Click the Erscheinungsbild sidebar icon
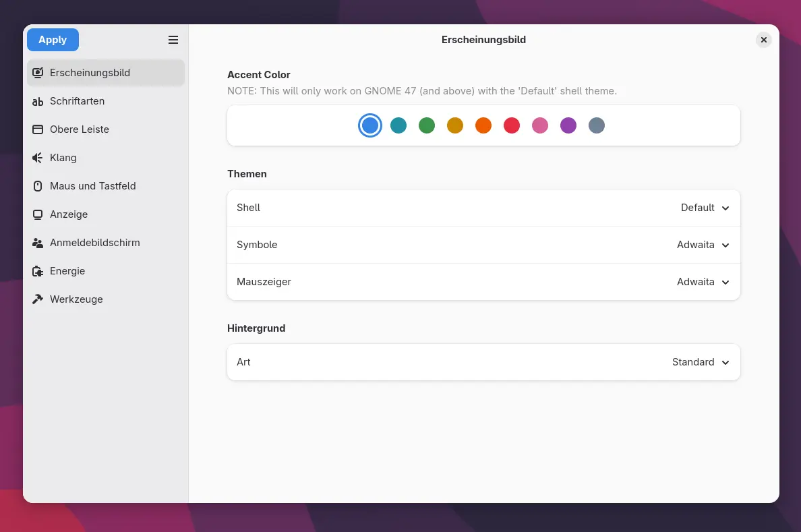The image size is (801, 532). pyautogui.click(x=38, y=73)
